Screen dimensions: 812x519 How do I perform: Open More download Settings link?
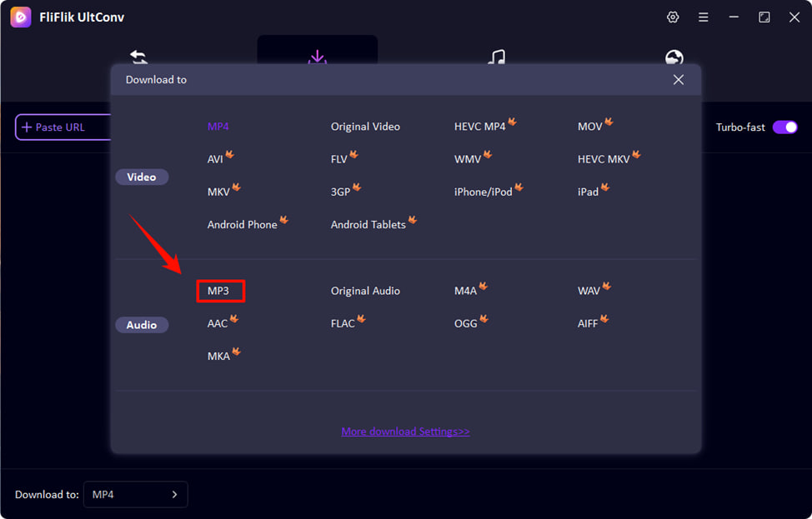pos(405,432)
